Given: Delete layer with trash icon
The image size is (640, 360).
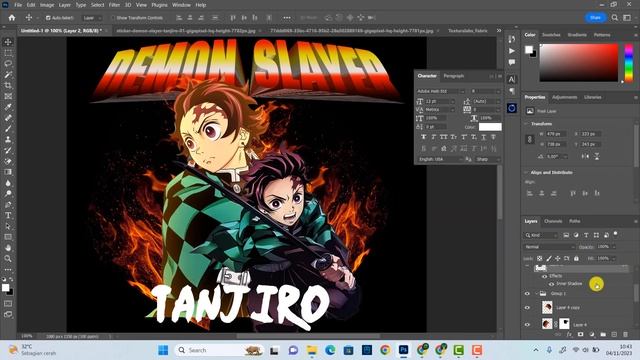Looking at the screenshot, I should [x=625, y=334].
